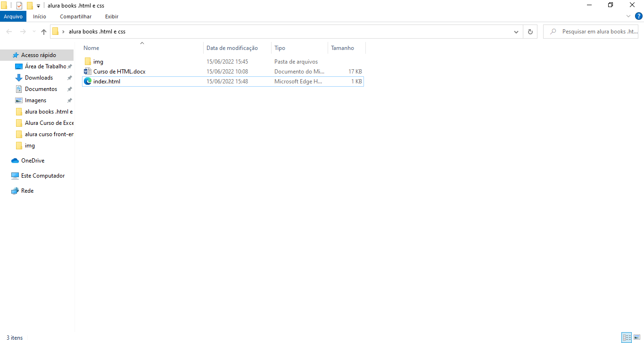This screenshot has height=343, width=644.
Task: Go back with the left arrow
Action: 9,32
